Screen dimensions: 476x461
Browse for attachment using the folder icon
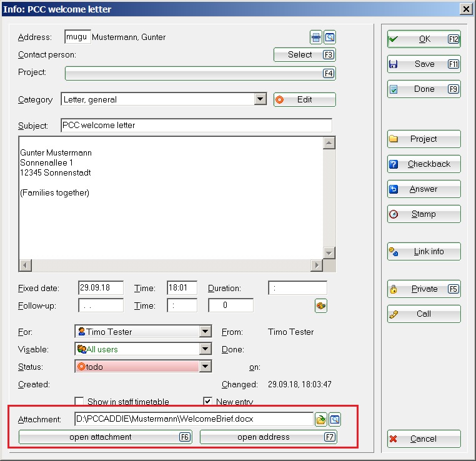321,419
